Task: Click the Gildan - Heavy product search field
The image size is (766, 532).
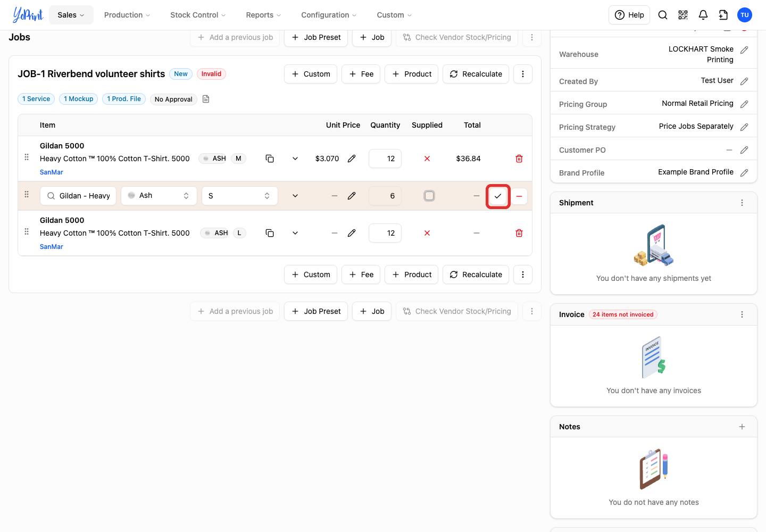Action: point(78,196)
